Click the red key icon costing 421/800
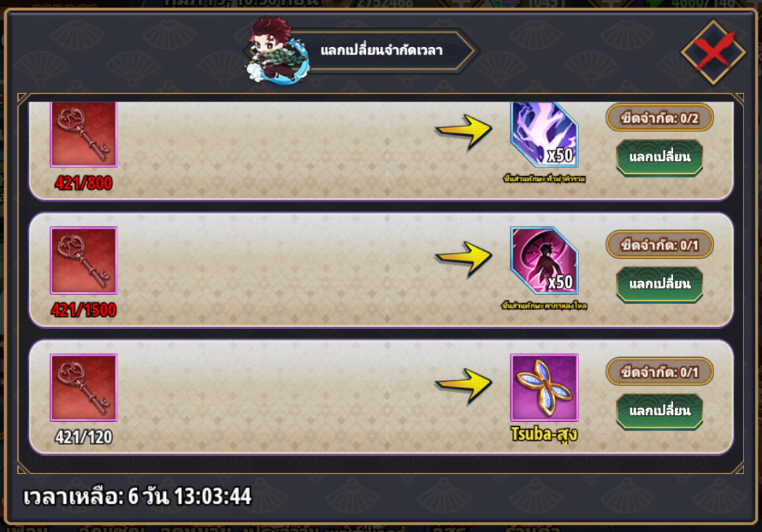This screenshot has height=532, width=762. point(83,134)
